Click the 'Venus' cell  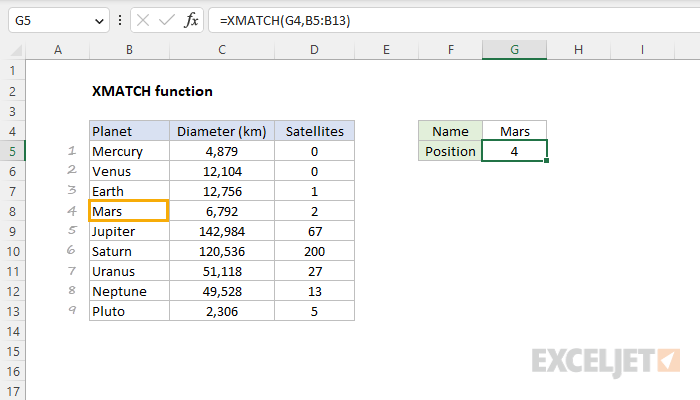point(129,171)
